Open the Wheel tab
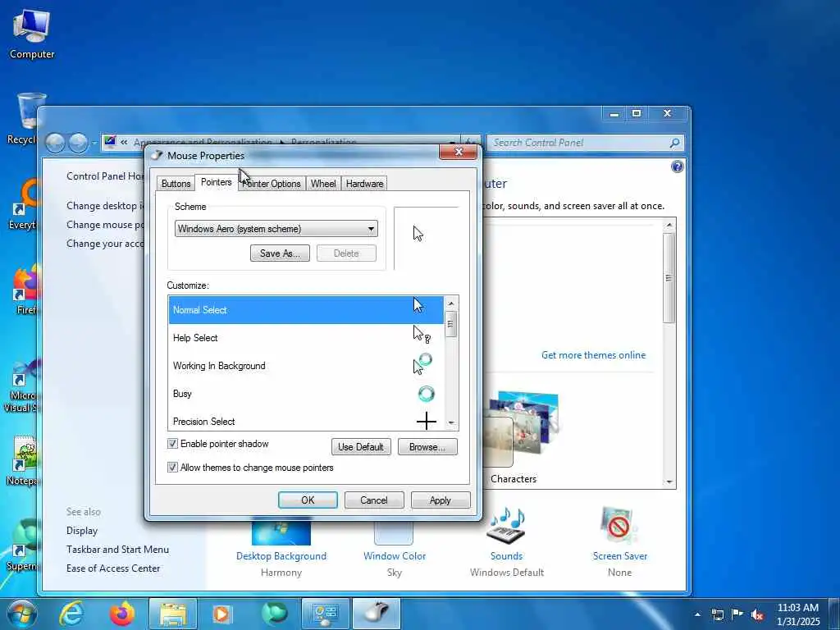The height and width of the screenshot is (630, 840). point(323,183)
